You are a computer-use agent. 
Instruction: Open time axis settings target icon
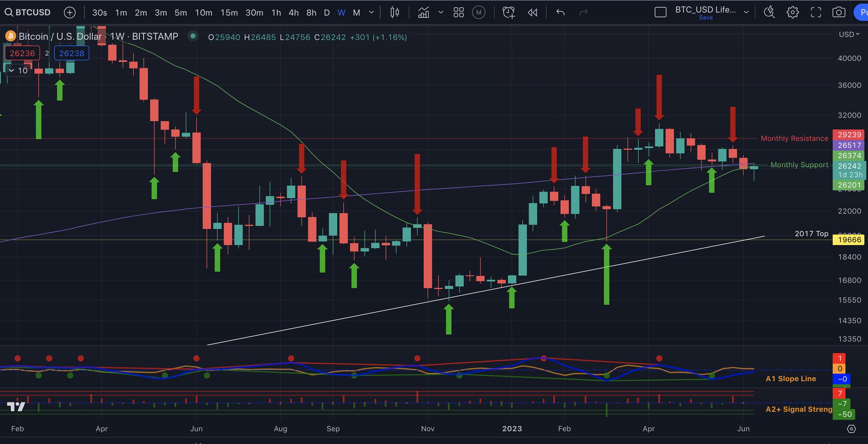(x=851, y=429)
